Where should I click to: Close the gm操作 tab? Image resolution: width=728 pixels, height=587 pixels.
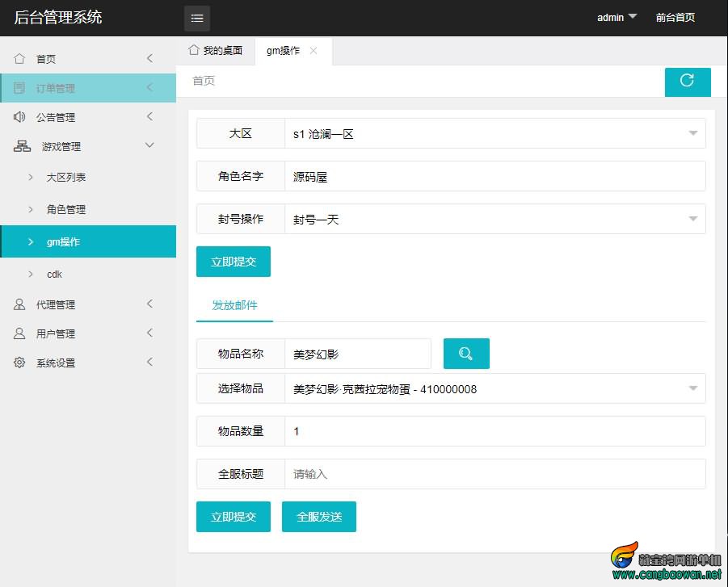(314, 51)
